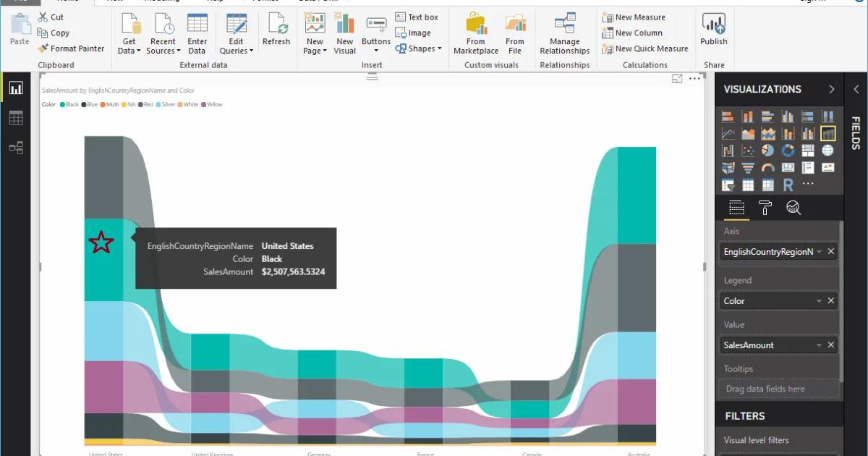The width and height of the screenshot is (868, 456).
Task: Open the Get Data dropdown
Action: click(130, 34)
